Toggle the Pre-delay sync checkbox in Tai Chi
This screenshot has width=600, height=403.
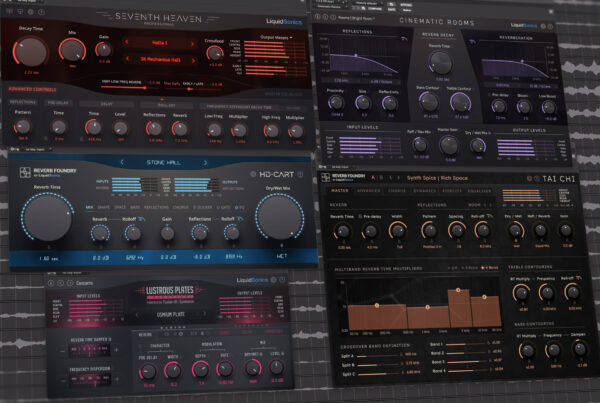click(x=360, y=217)
